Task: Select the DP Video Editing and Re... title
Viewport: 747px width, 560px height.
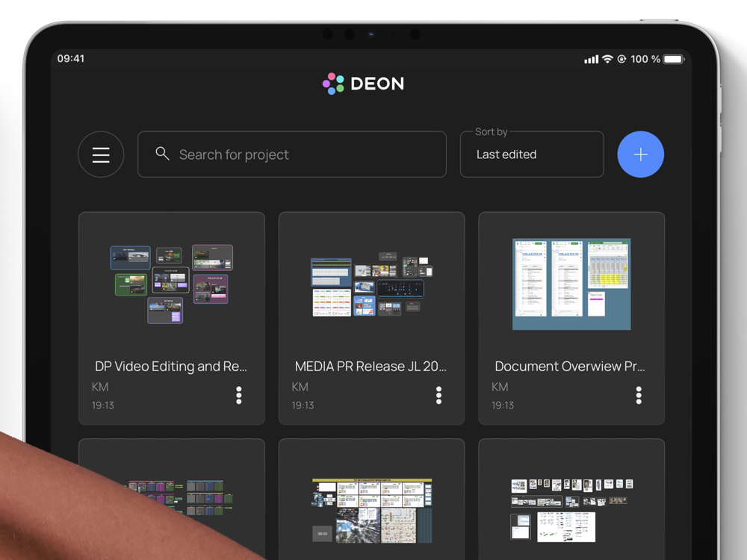Action: tap(171, 366)
